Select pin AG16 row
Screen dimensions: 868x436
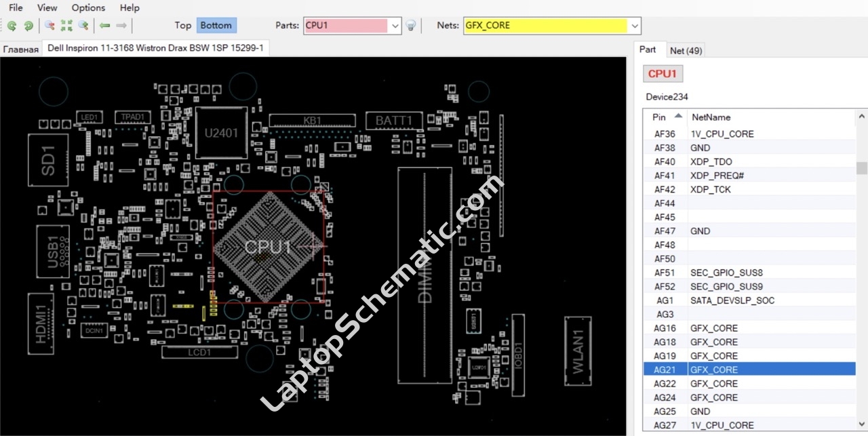749,328
